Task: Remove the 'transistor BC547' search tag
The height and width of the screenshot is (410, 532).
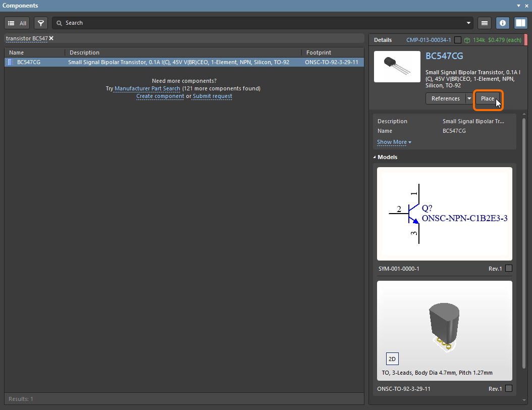Action: tap(51, 38)
